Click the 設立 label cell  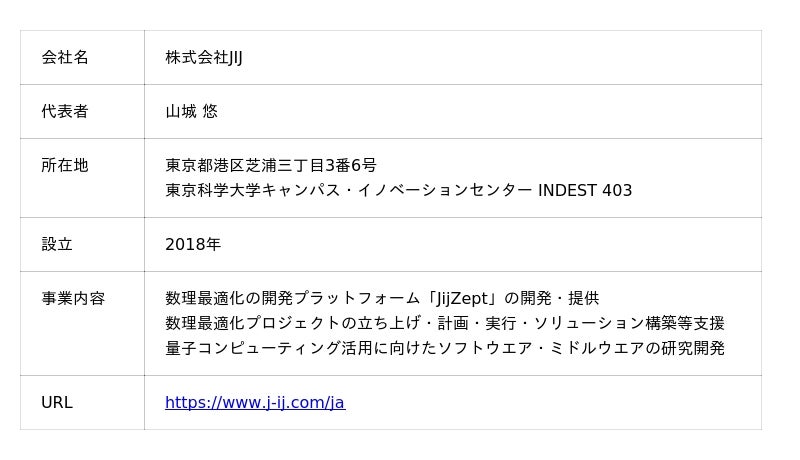click(x=83, y=245)
